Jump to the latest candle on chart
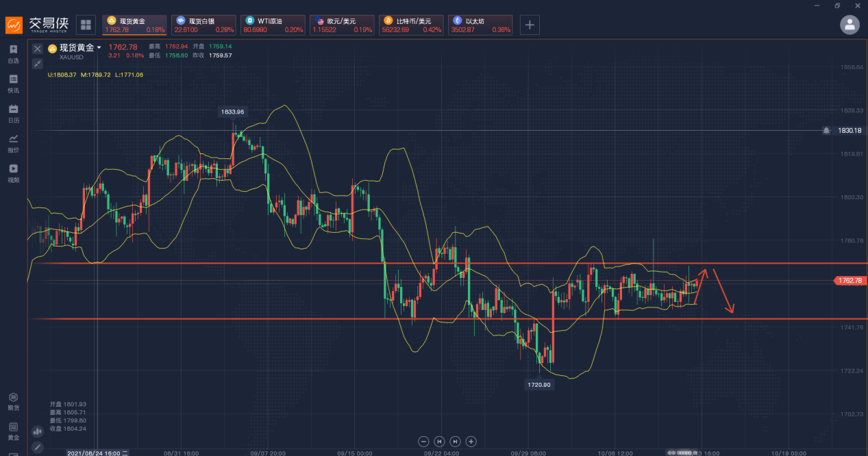Viewport: 868px width, 456px height. (455, 442)
